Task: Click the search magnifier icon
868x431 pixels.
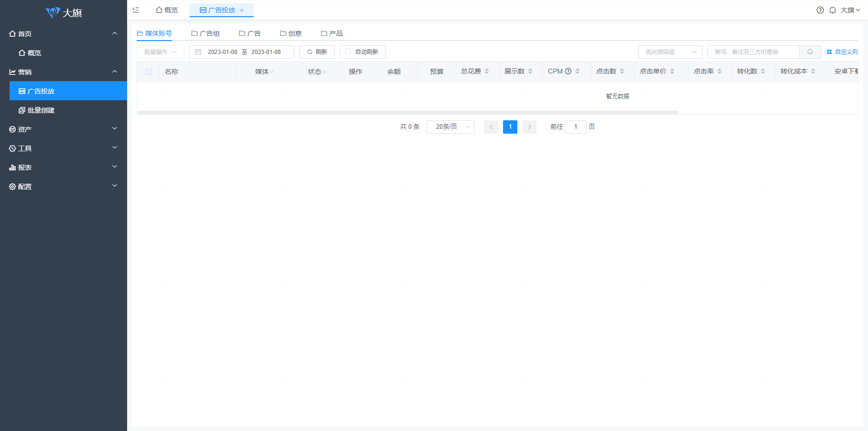Action: point(810,52)
